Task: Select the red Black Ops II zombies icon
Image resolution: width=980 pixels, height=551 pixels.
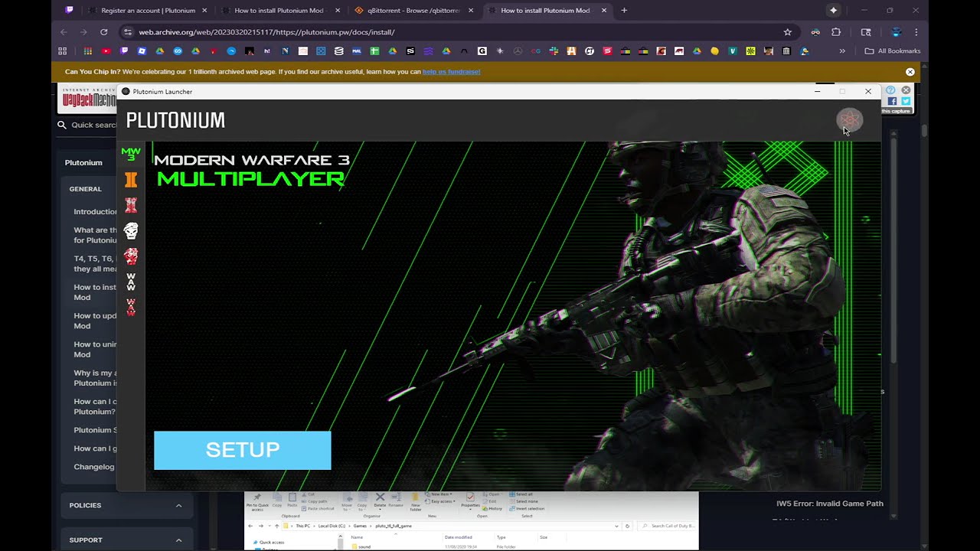Action: 131,205
